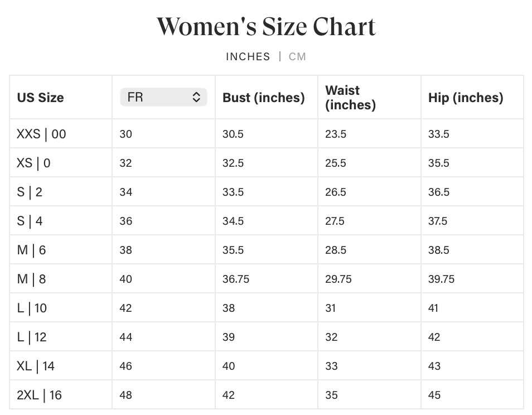Click the M | 8 size label
Viewport: 532px width, 415px height.
pyautogui.click(x=31, y=279)
